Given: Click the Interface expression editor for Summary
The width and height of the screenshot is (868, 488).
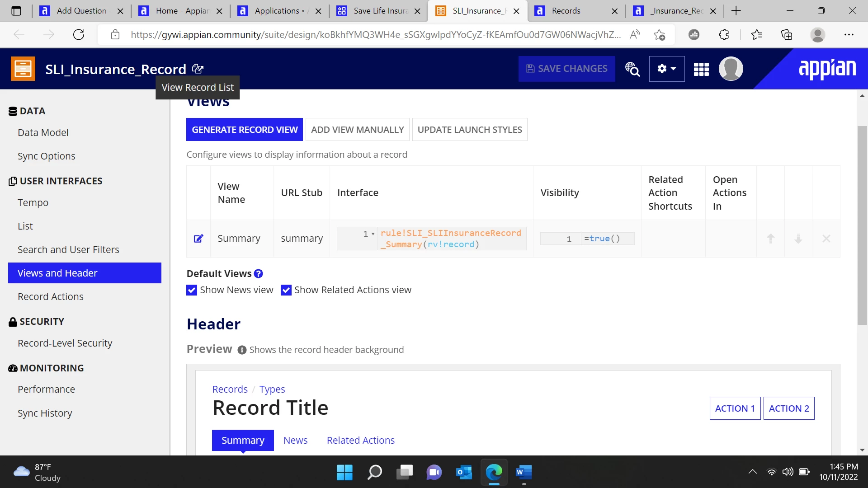Looking at the screenshot, I should (432, 239).
